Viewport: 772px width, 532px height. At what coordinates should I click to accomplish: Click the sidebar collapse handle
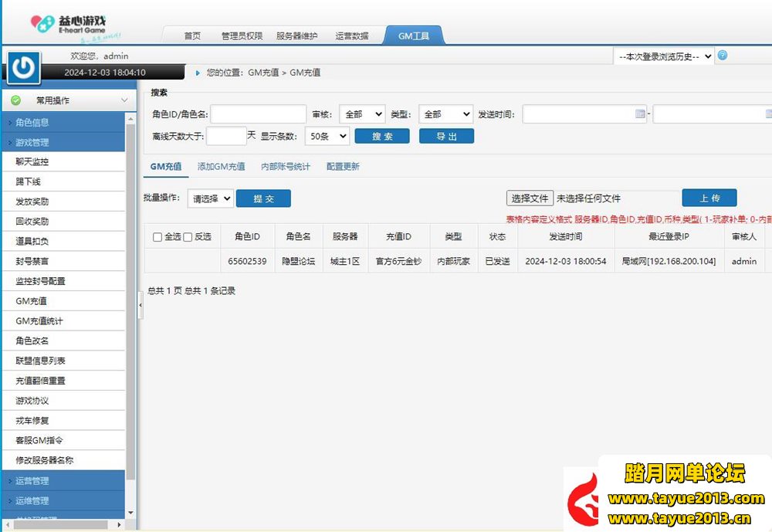(x=140, y=305)
